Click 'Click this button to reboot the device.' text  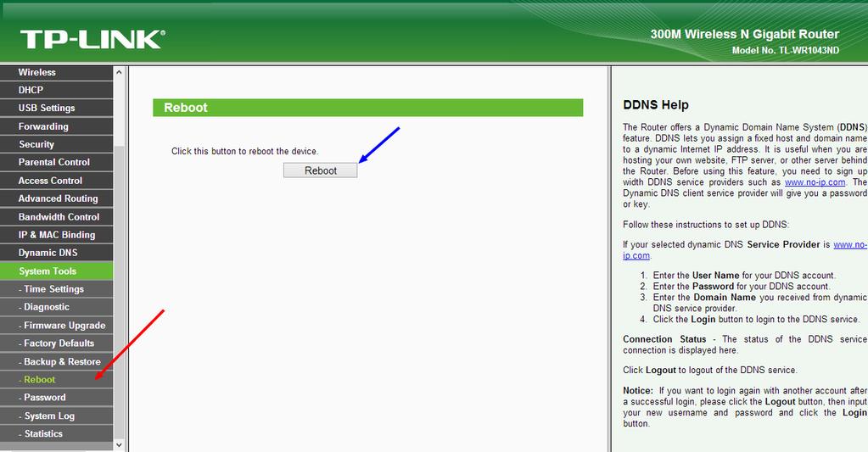[x=244, y=151]
